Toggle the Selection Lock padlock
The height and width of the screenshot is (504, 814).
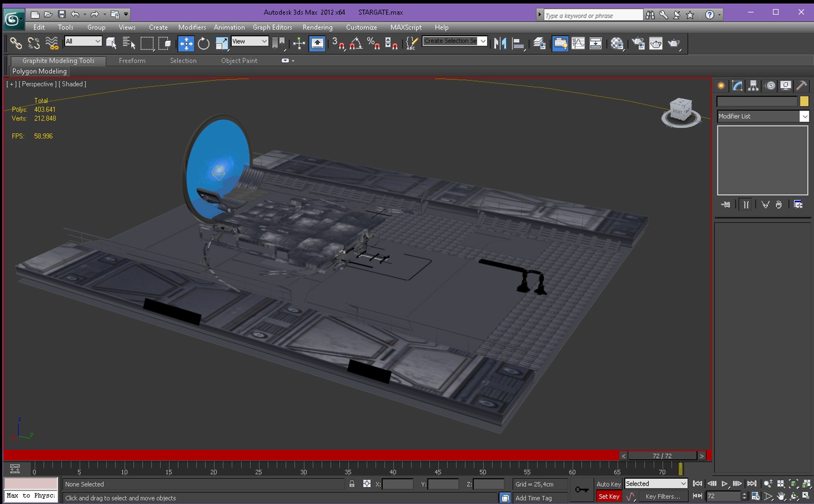click(352, 484)
